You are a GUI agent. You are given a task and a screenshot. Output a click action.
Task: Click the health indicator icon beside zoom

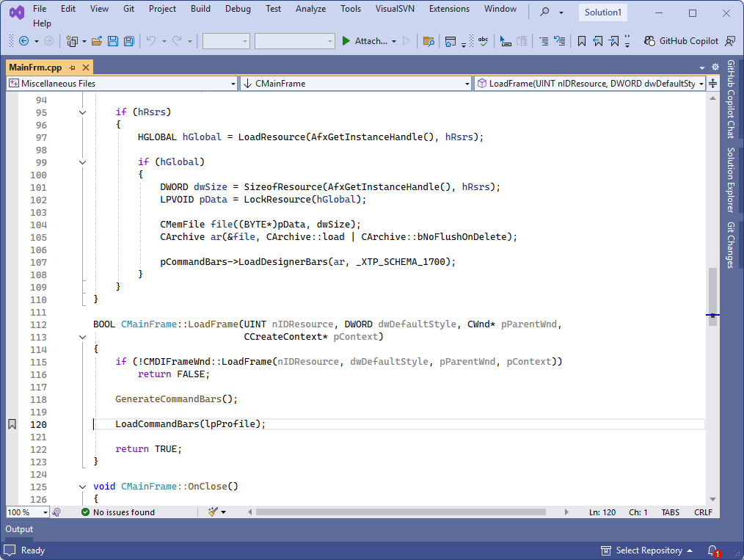(56, 512)
